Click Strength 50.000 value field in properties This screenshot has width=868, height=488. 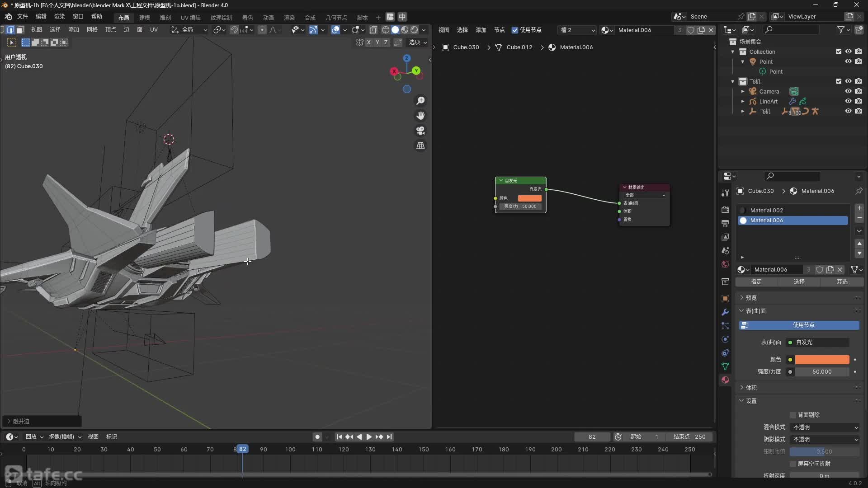[822, 372]
